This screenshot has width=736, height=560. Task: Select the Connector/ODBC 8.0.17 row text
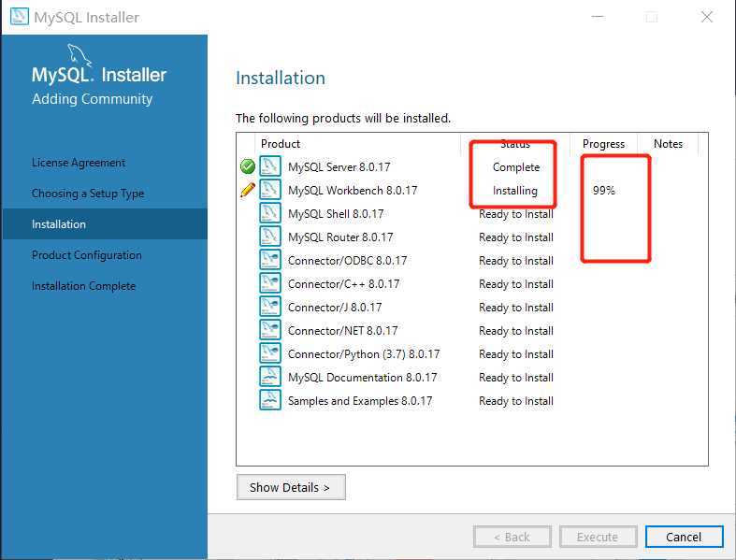[x=347, y=261]
